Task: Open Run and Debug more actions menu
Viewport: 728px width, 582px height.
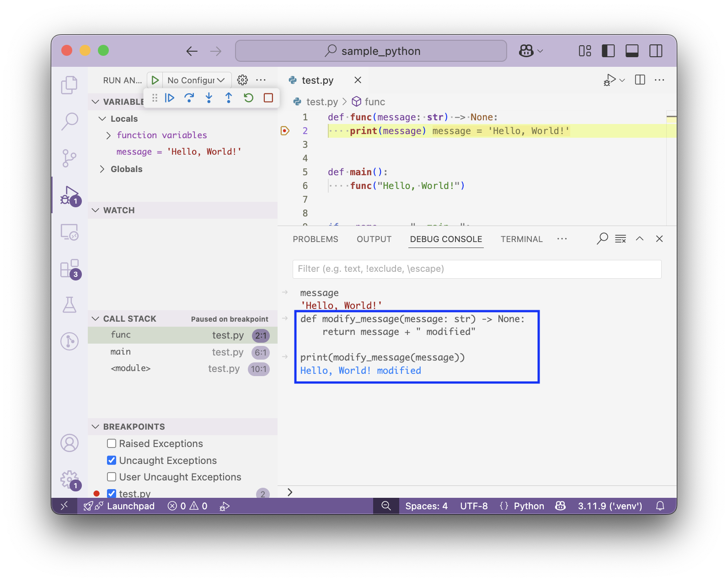Action: 261,80
